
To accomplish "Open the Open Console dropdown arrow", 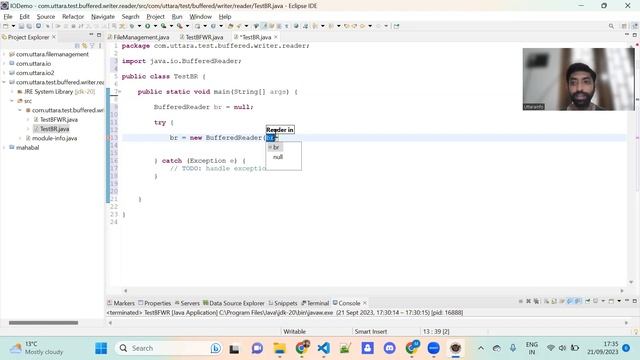I will [619, 301].
